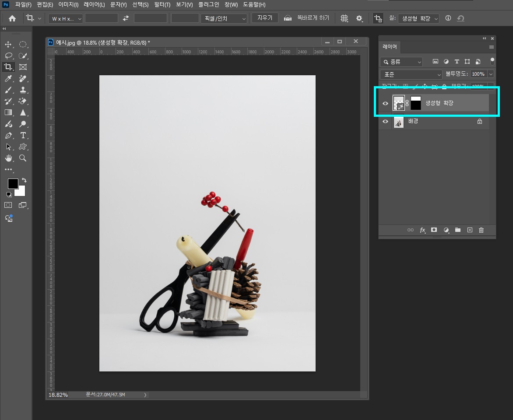Toggle type layer filter
Image resolution: width=513 pixels, height=420 pixels.
click(457, 62)
